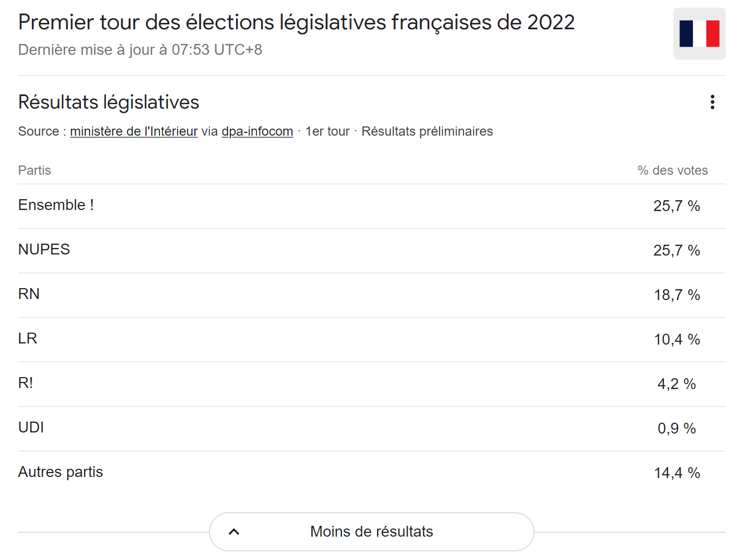Click the % des votes column header
The height and width of the screenshot is (554, 756).
(x=672, y=170)
